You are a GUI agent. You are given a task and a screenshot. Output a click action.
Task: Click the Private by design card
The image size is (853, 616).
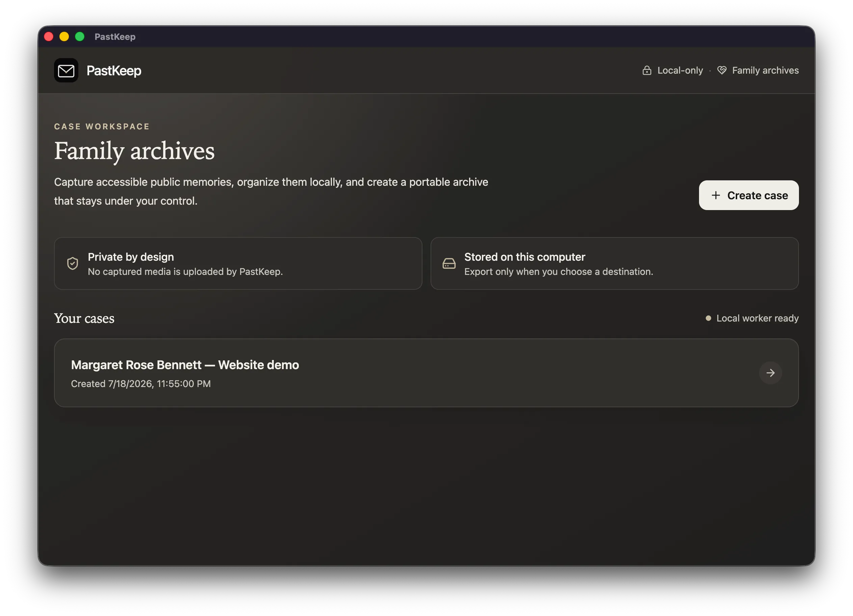click(238, 264)
